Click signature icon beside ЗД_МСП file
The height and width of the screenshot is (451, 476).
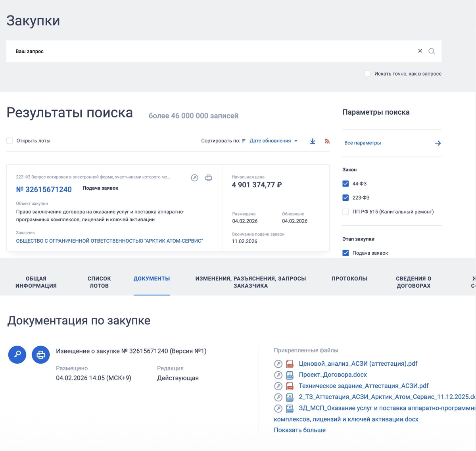click(278, 409)
